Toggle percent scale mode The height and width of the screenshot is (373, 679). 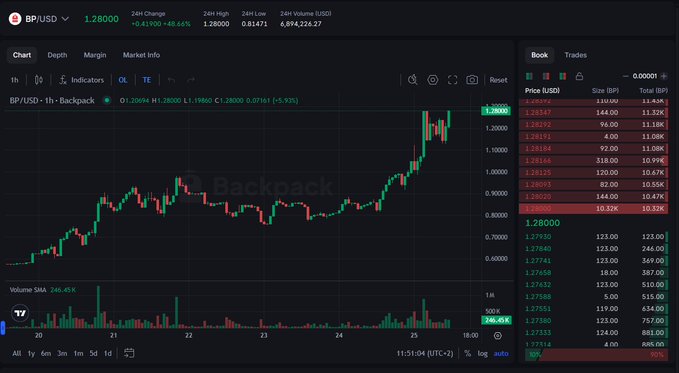pos(468,354)
